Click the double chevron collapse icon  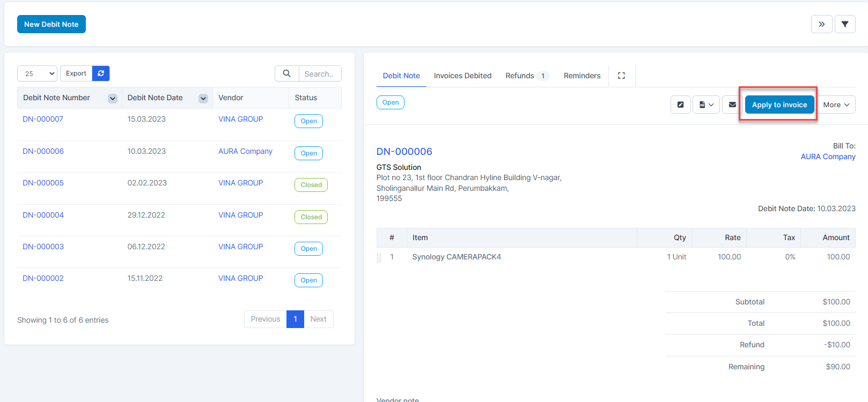821,24
